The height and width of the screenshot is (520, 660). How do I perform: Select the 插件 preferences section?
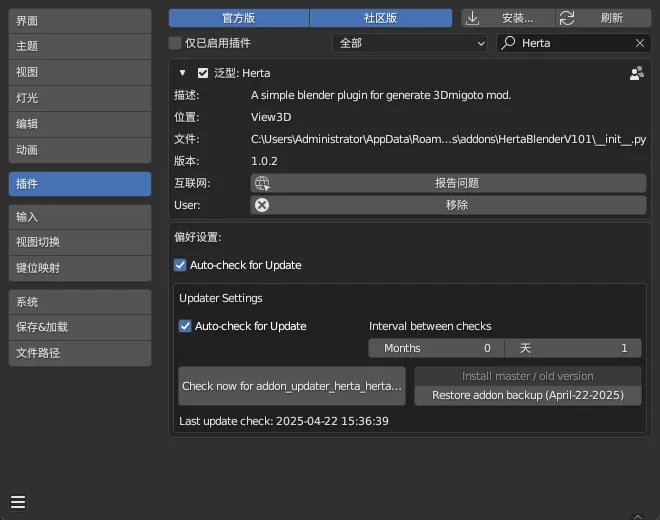80,184
